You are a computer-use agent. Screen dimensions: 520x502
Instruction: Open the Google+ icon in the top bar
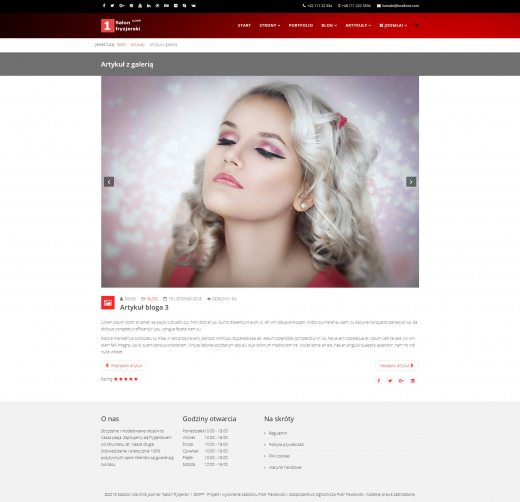(122, 6)
